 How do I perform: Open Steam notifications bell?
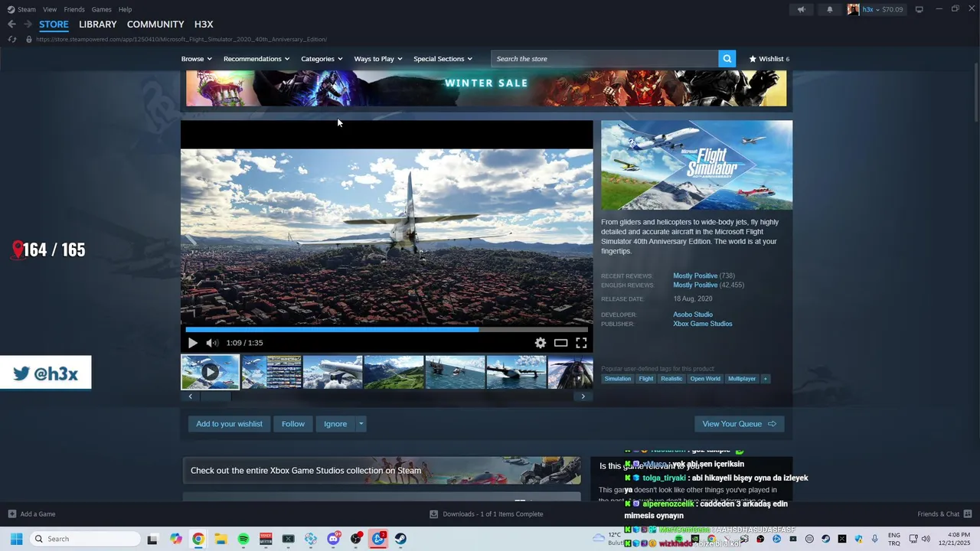tap(830, 9)
